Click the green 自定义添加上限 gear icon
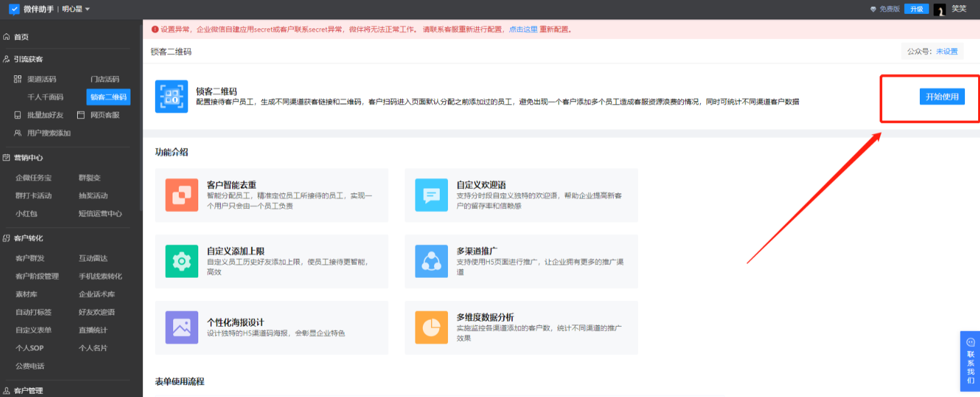Screen dimensions: 980x397 tap(182, 262)
